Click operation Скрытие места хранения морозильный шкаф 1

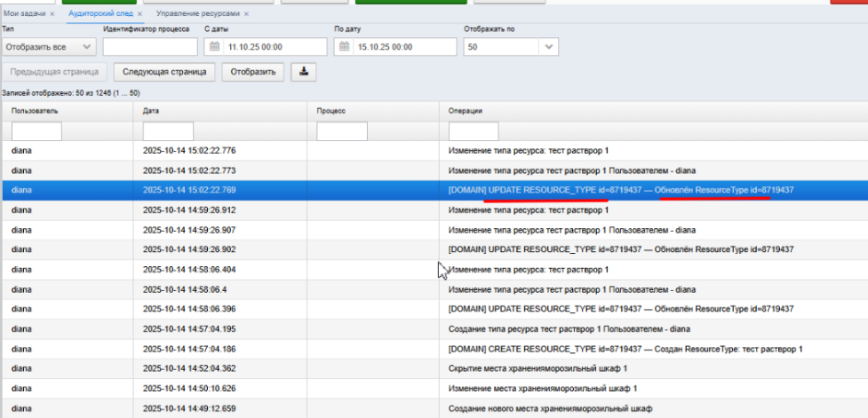tap(538, 369)
